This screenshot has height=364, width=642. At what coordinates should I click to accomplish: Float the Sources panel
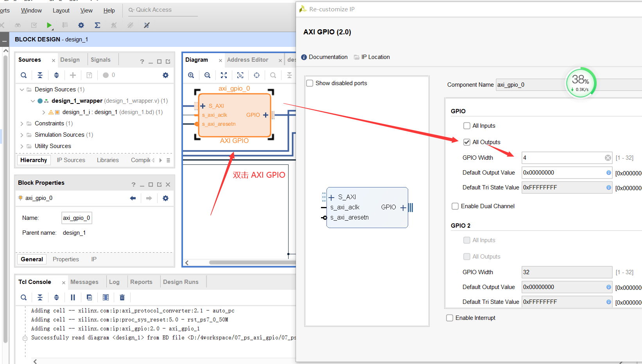pyautogui.click(x=168, y=61)
